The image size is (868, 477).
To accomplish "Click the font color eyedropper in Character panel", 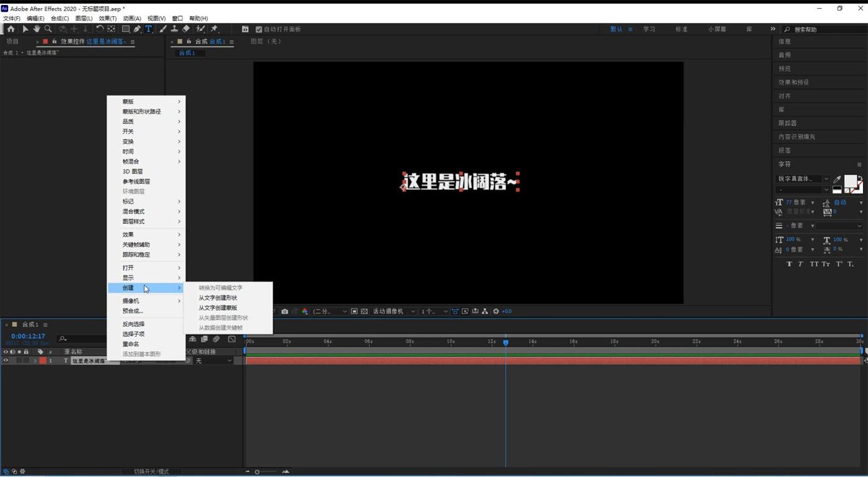I will coord(837,179).
